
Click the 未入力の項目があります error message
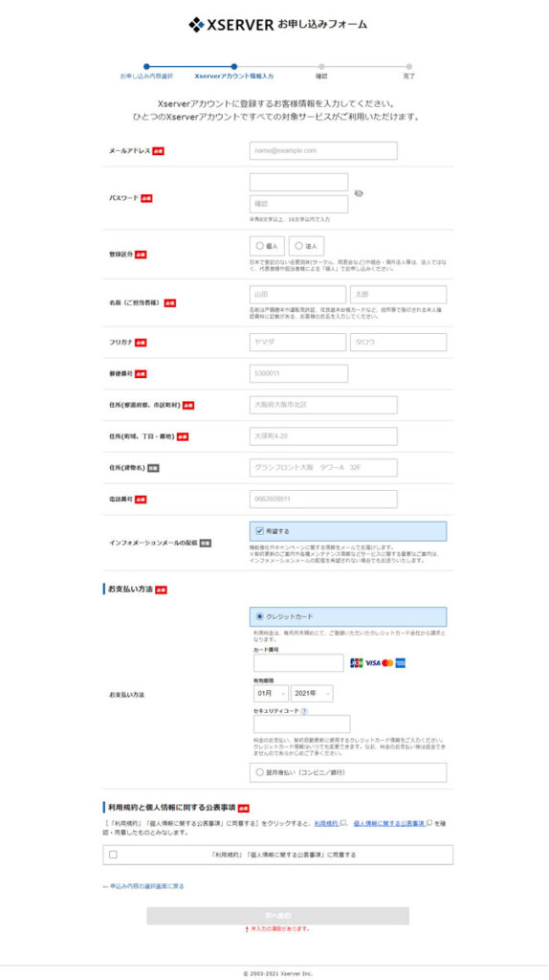pos(278,929)
